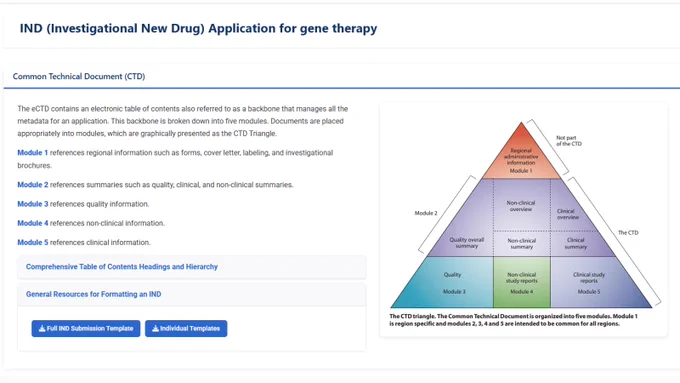Click the Non-clinical study reports Module 4 block
680x383 pixels.
(x=522, y=282)
